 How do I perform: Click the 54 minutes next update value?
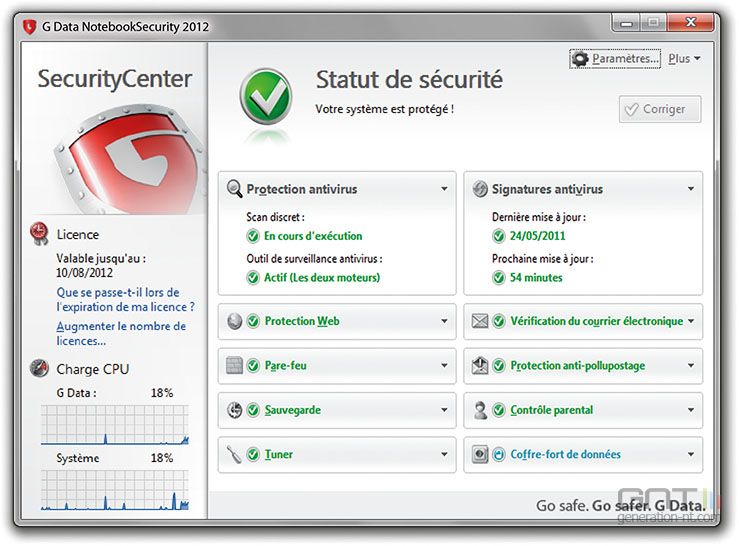(x=536, y=277)
